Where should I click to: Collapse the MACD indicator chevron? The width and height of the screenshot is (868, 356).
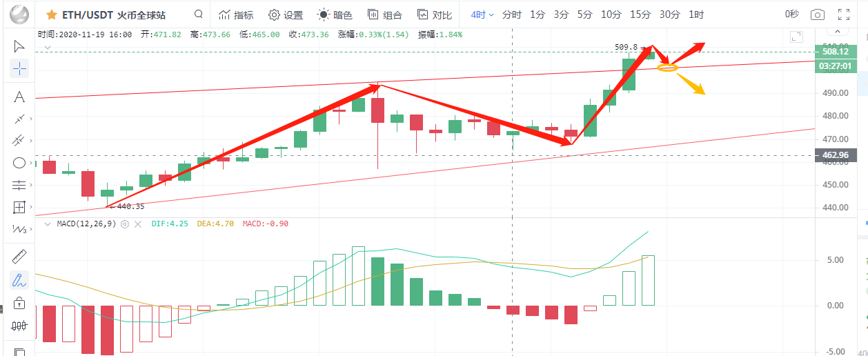pos(47,224)
